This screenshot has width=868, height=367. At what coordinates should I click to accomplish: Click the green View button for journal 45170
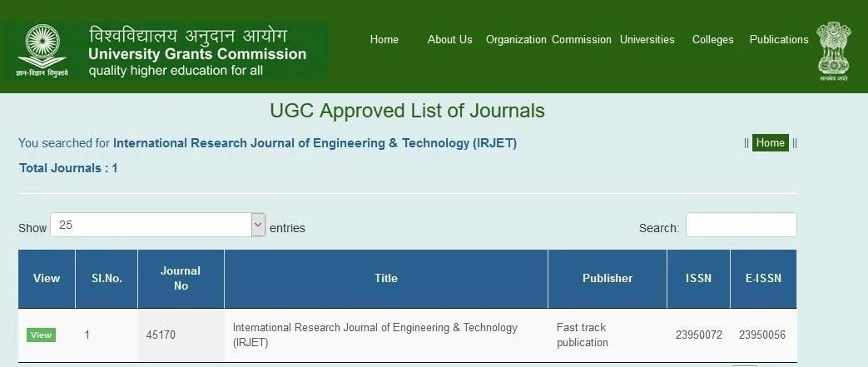click(41, 335)
